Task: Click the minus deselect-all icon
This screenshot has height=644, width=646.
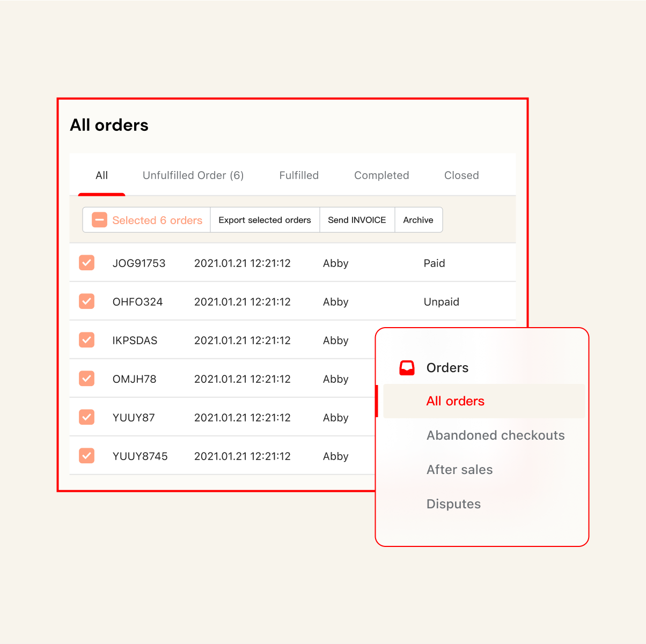Action: click(99, 220)
